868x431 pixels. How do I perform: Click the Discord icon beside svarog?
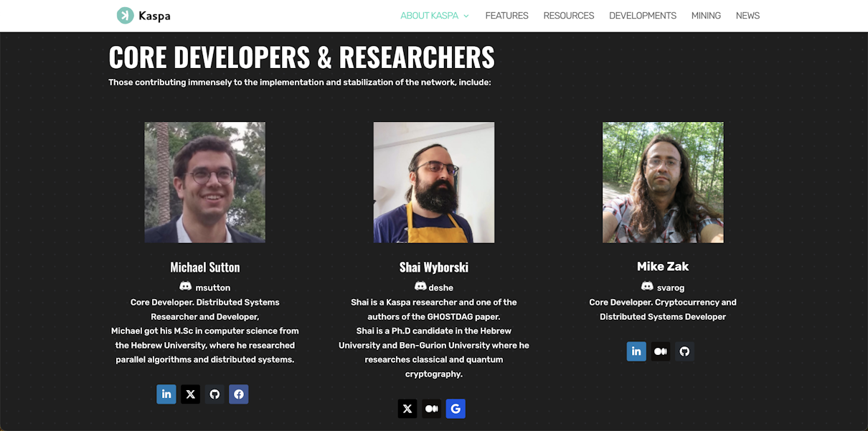[x=647, y=286]
